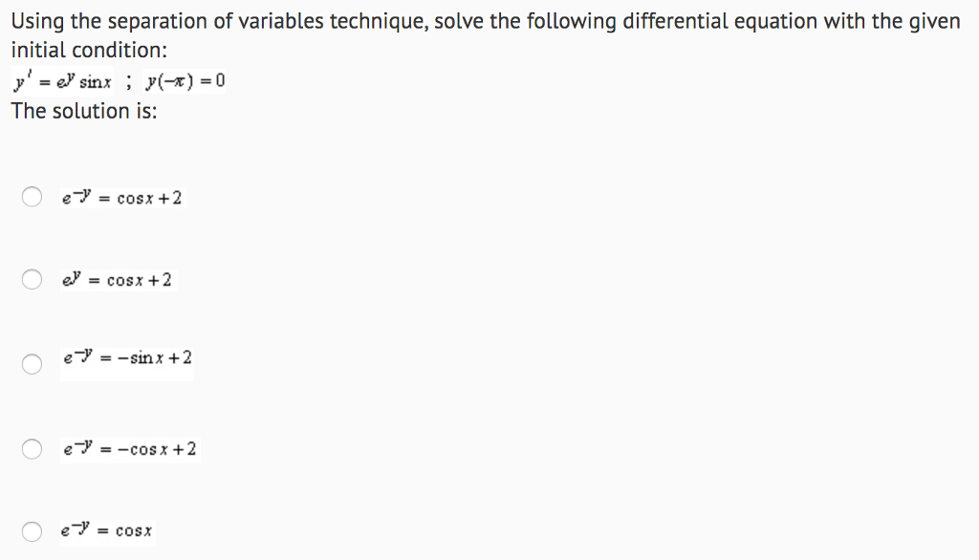Click the word "Using" in the question
This screenshot has height=560, width=979.
[x=35, y=21]
